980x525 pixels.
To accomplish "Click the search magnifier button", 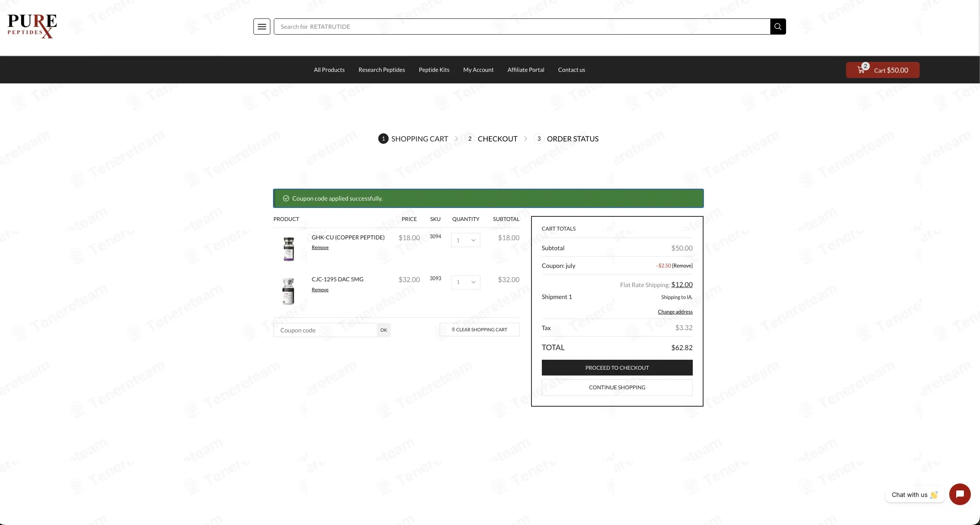I will point(778,27).
